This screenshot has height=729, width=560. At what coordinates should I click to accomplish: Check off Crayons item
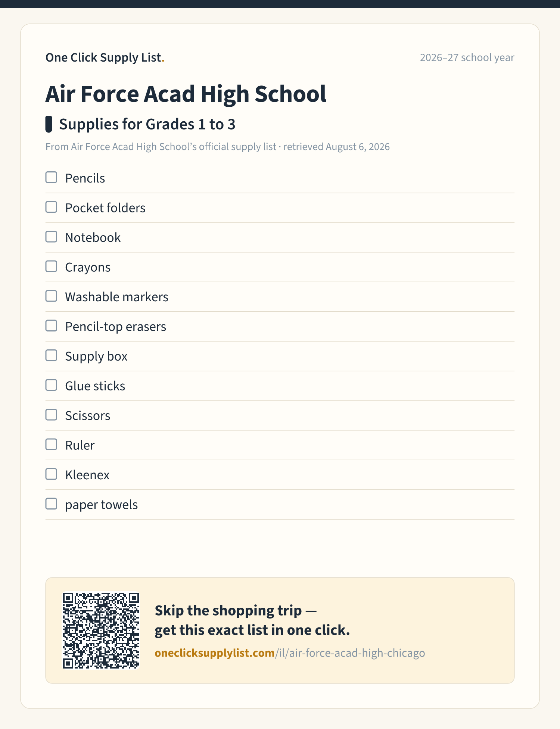click(51, 267)
